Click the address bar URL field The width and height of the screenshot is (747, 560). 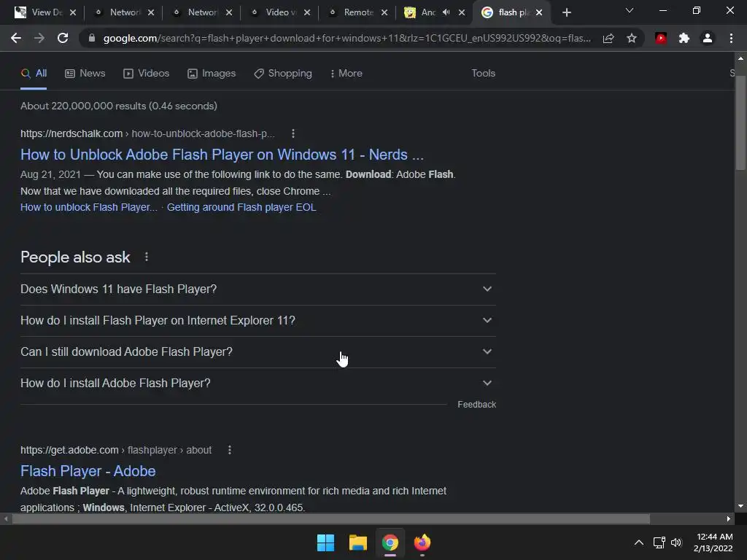point(347,38)
